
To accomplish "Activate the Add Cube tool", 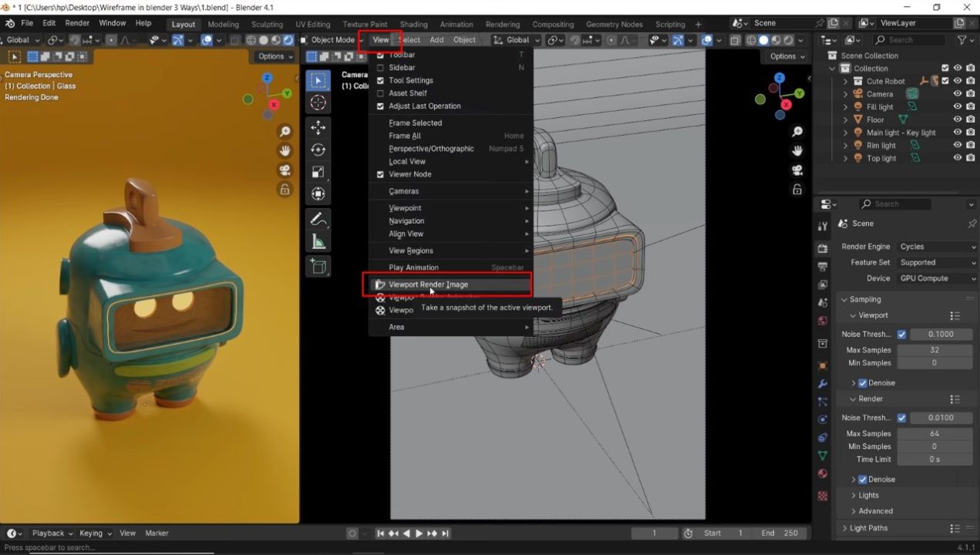I will point(318,267).
